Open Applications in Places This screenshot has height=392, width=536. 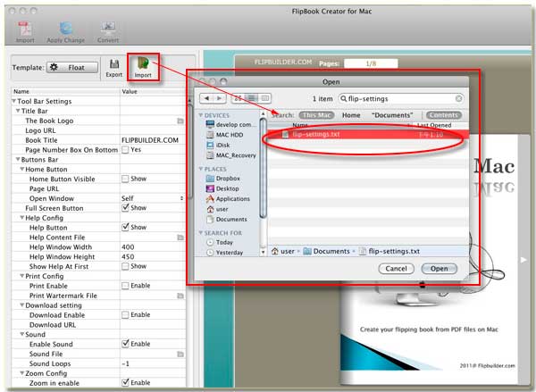(x=228, y=198)
